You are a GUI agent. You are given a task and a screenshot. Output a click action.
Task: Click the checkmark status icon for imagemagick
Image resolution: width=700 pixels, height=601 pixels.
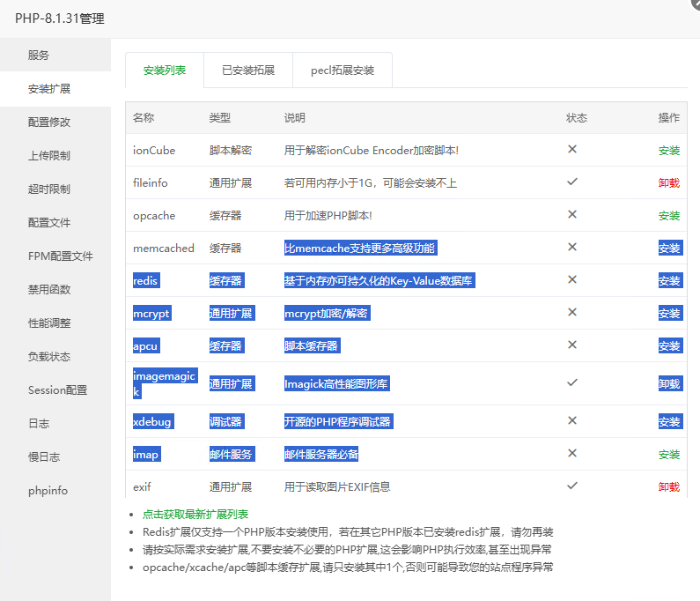coord(571,382)
